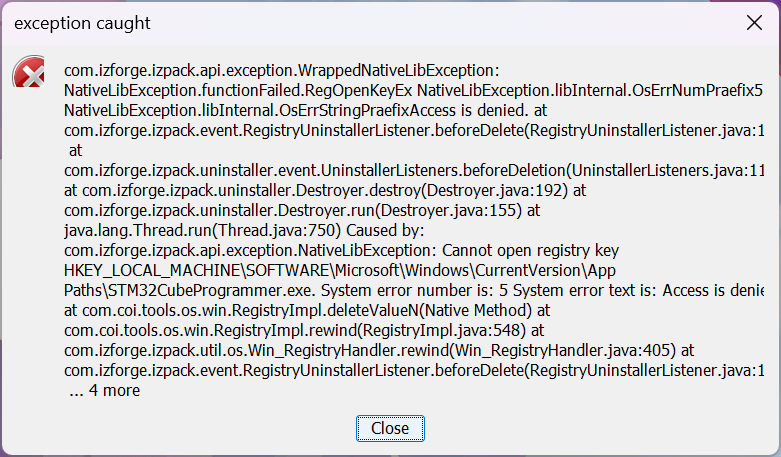Click the Win_RegistryHandler.rewind stack trace line
This screenshot has width=781, height=457.
(x=379, y=349)
